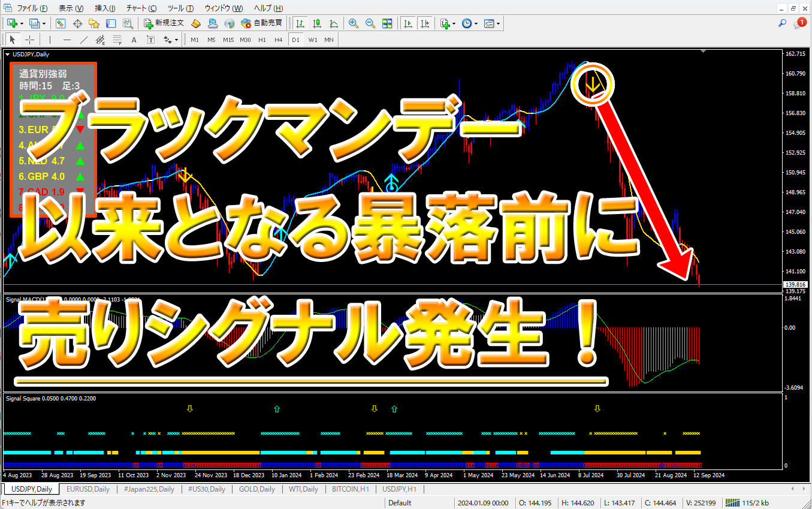Toggle 自動売買 auto trading
This screenshot has width=812, height=509.
(x=261, y=23)
